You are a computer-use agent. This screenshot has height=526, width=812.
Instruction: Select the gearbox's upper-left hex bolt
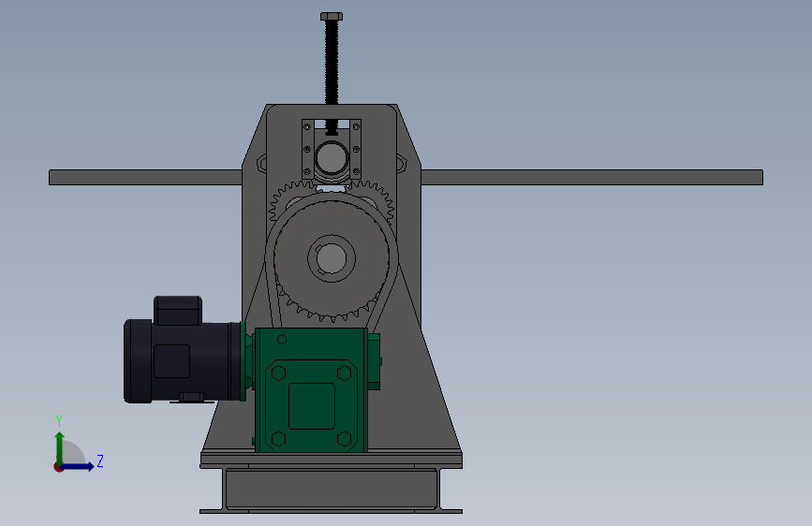coord(278,373)
